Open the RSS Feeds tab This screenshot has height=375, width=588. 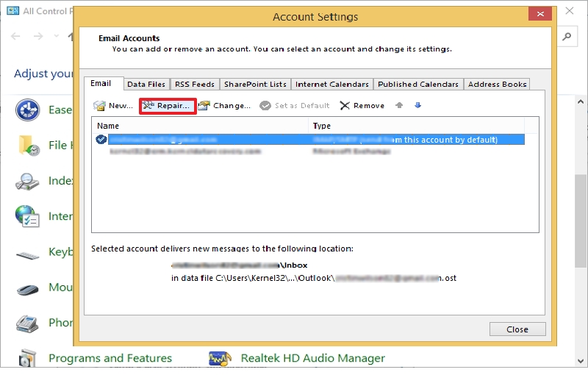click(195, 85)
